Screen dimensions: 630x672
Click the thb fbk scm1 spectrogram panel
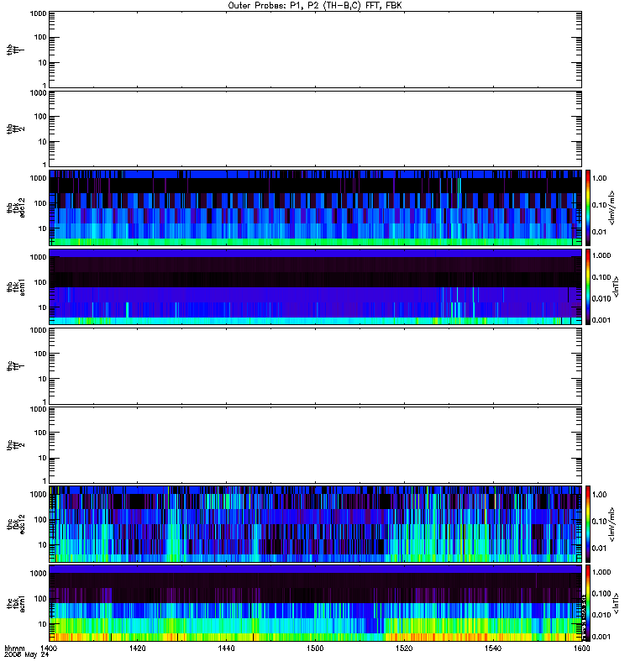coord(316,286)
